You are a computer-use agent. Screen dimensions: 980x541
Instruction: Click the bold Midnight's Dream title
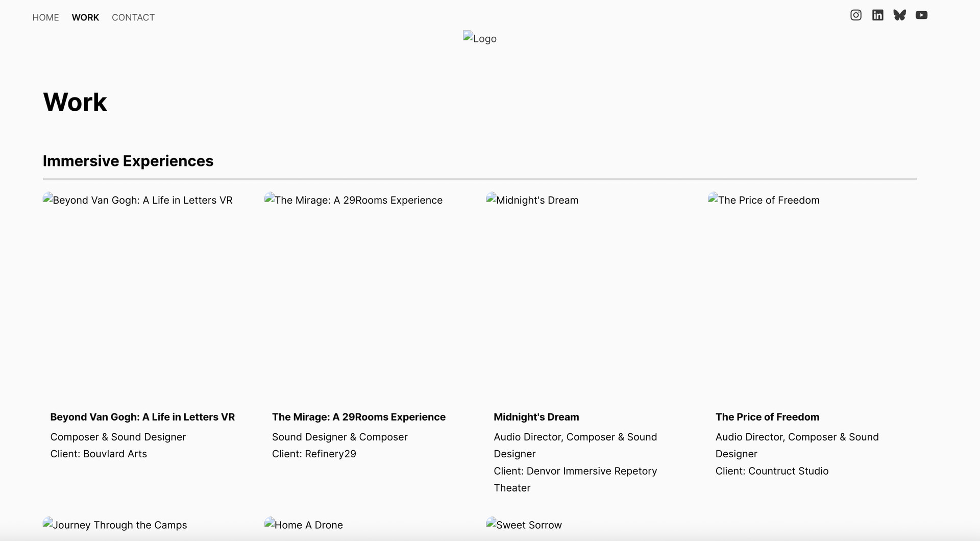point(536,417)
